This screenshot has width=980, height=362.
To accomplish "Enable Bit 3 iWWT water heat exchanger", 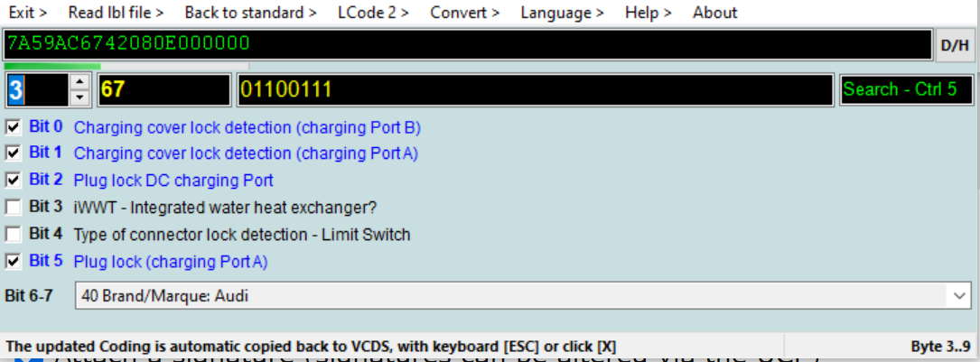I will 14,208.
